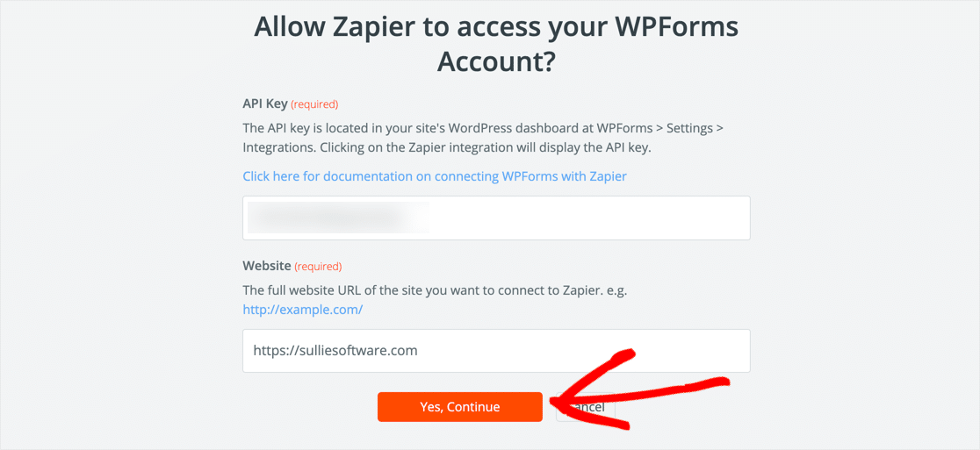Click the Yes, Continue button
The image size is (980, 450).
click(x=459, y=407)
